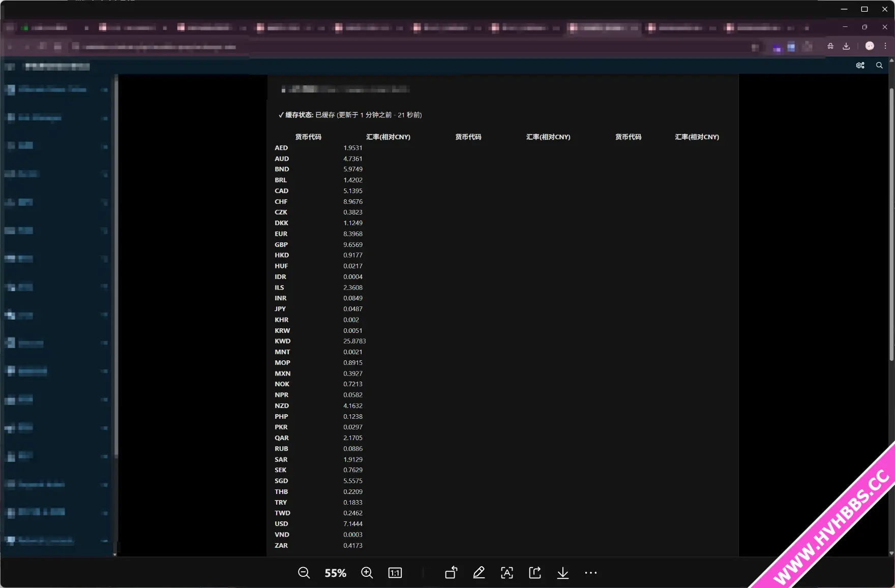
Task: Click the browser downloads icon
Action: click(846, 46)
